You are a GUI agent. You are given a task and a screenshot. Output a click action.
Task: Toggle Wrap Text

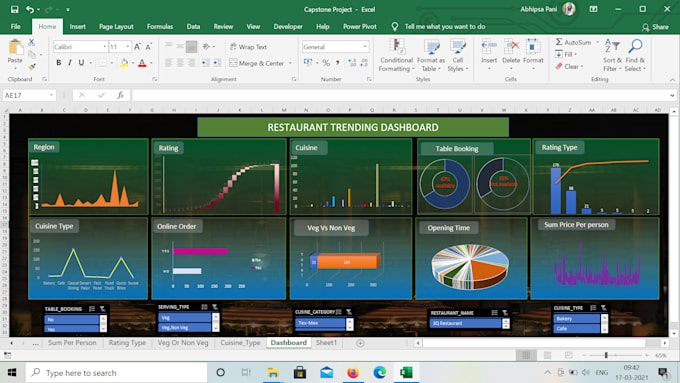point(248,47)
